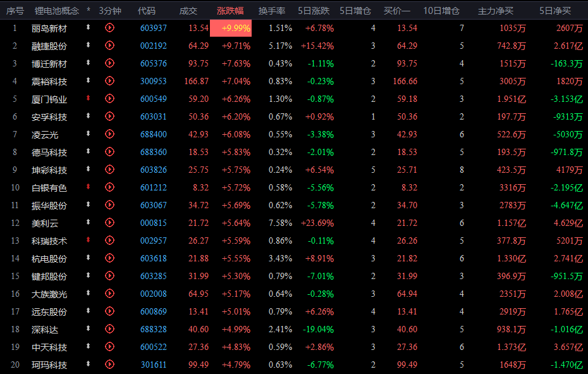Open 3分钟 play icon for 融捷股份
This screenshot has width=588, height=374.
(109, 46)
